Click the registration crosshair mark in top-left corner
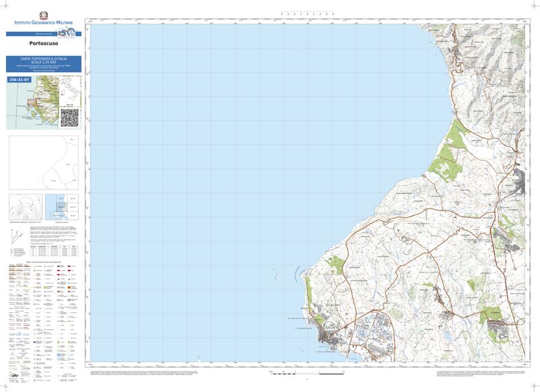The image size is (540, 392). (5, 5)
